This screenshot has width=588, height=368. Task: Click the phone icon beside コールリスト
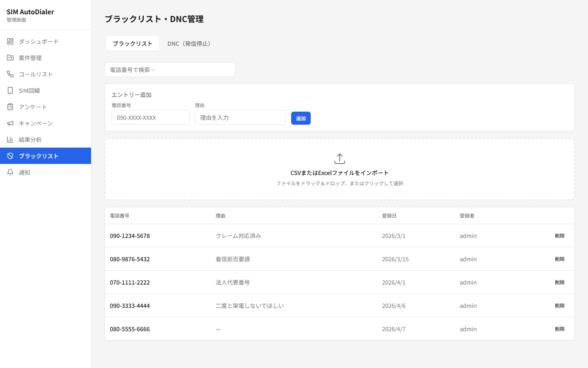coord(10,74)
